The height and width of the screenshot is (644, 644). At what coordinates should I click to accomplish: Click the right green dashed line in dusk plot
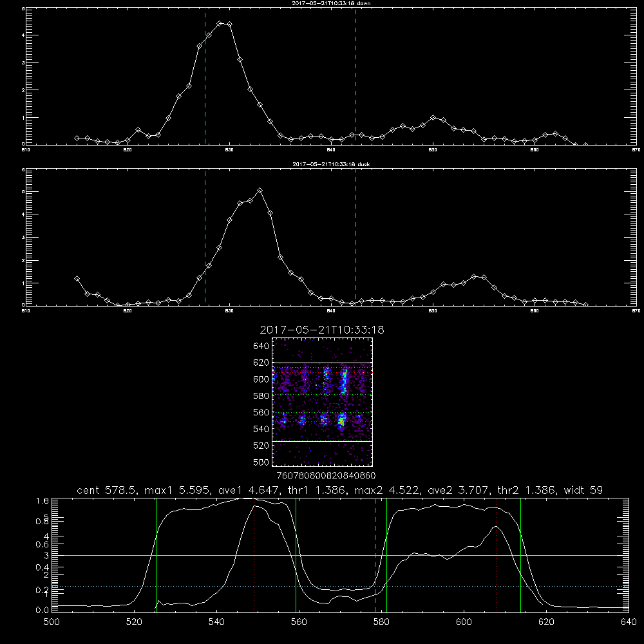tap(355, 237)
